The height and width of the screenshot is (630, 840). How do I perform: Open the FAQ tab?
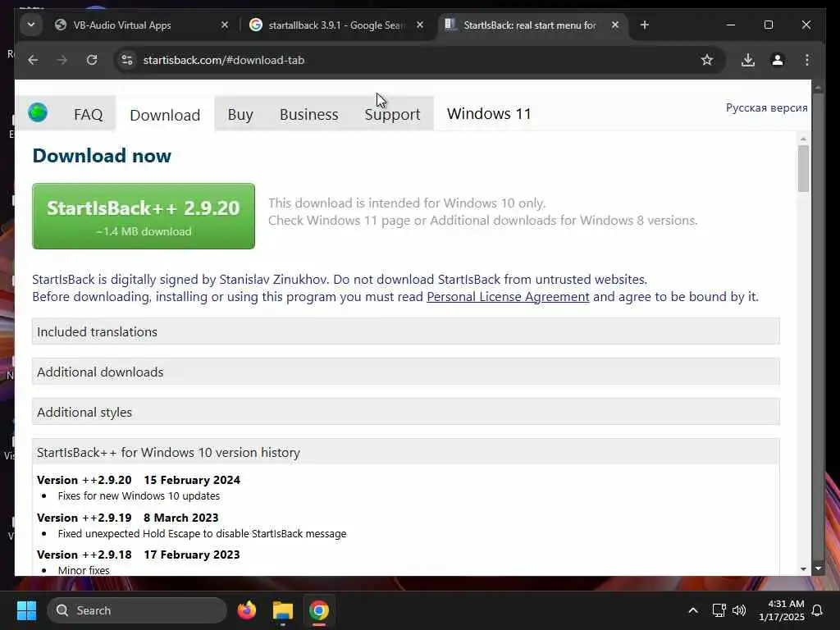[89, 114]
